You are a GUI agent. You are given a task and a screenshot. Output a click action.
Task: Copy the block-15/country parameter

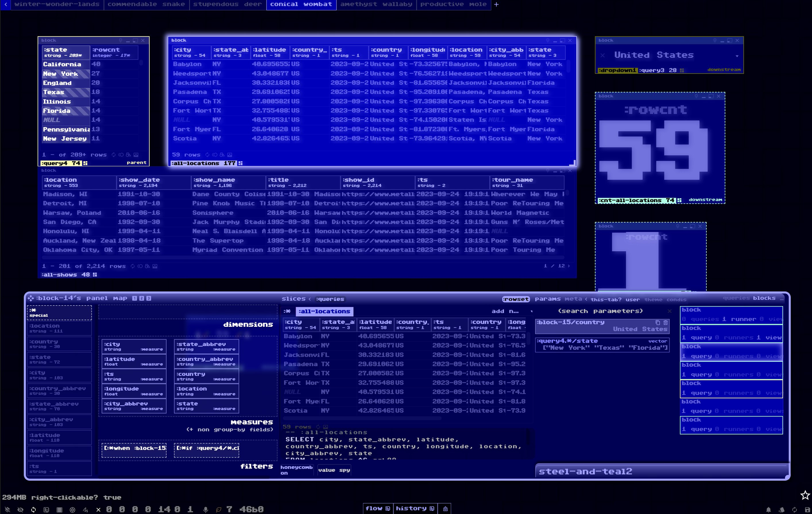(x=658, y=322)
